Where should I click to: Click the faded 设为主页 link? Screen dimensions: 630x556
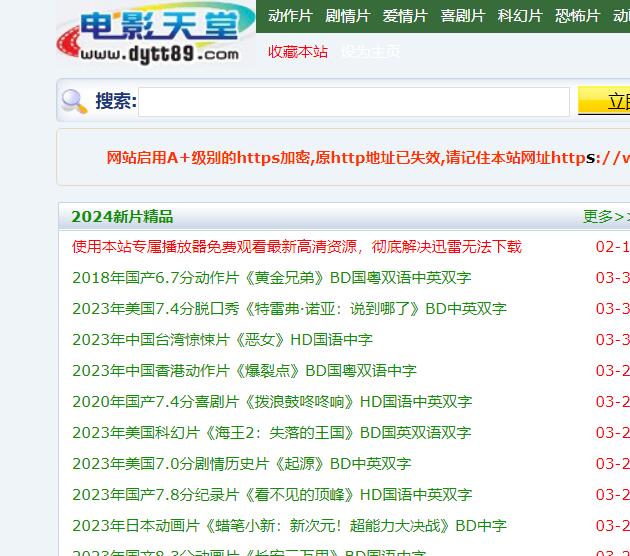pyautogui.click(x=370, y=52)
